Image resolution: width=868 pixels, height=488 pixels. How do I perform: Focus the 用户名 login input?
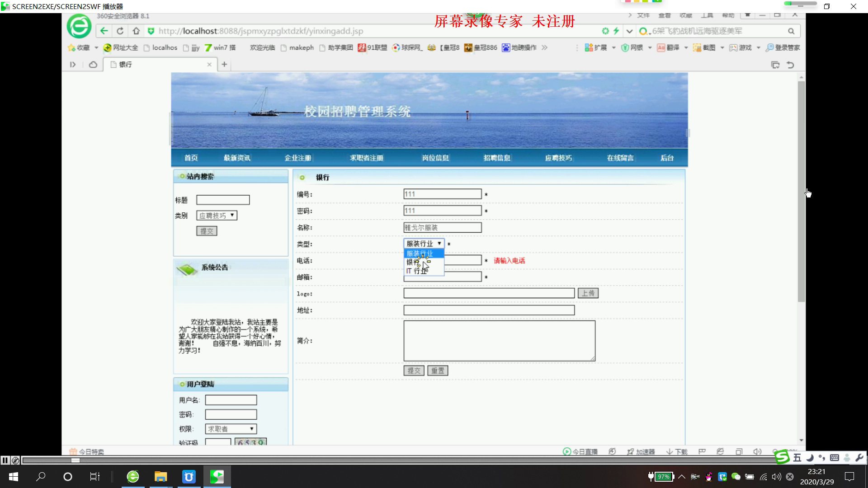coord(231,400)
